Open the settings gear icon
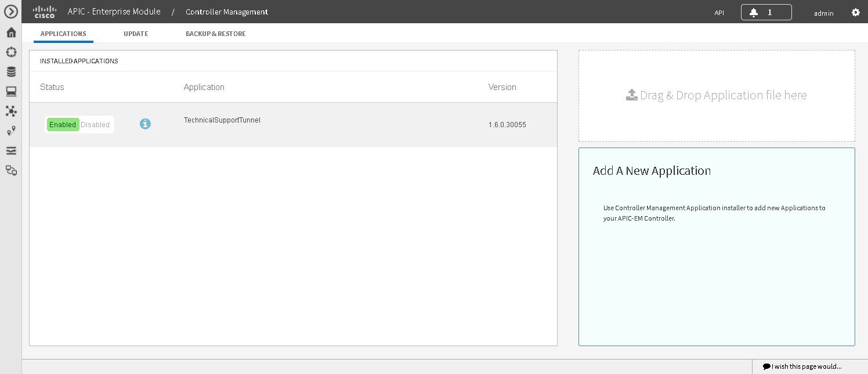The width and height of the screenshot is (868, 374). tap(855, 12)
